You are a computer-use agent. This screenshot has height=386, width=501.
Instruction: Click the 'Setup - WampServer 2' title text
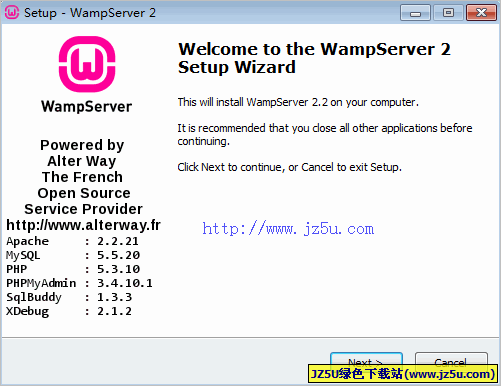click(90, 13)
